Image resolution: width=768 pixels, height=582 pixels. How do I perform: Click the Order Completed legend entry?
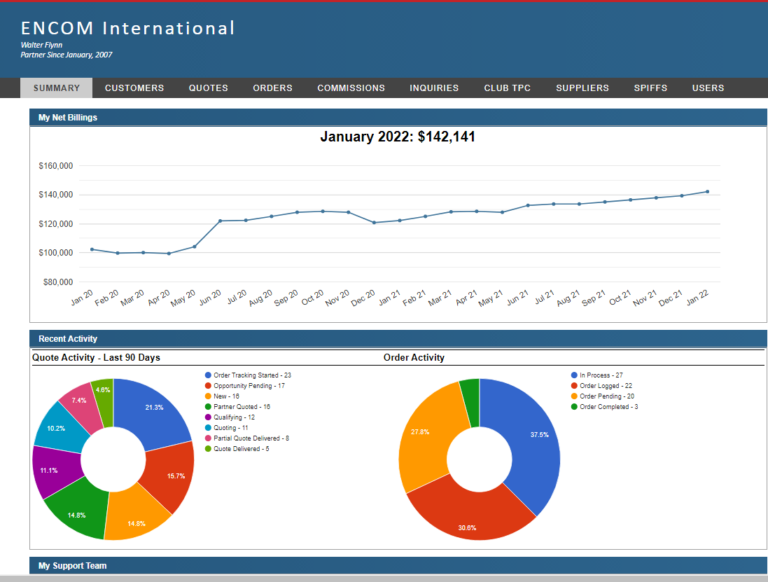click(x=604, y=407)
